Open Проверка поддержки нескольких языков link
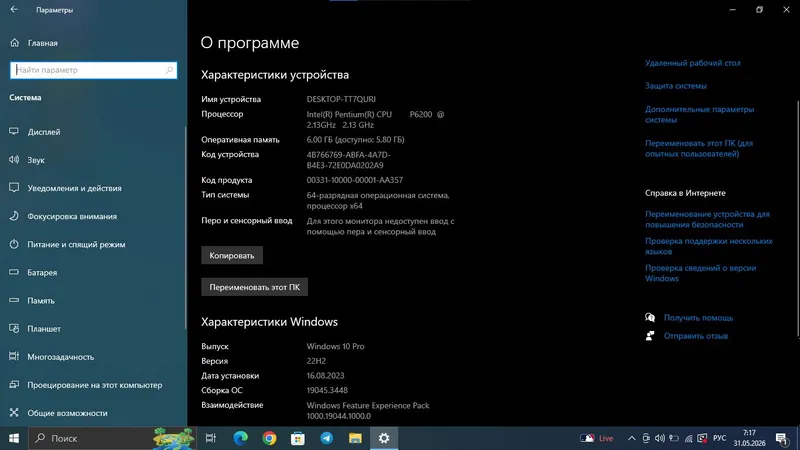Image resolution: width=800 pixels, height=450 pixels. (708, 246)
